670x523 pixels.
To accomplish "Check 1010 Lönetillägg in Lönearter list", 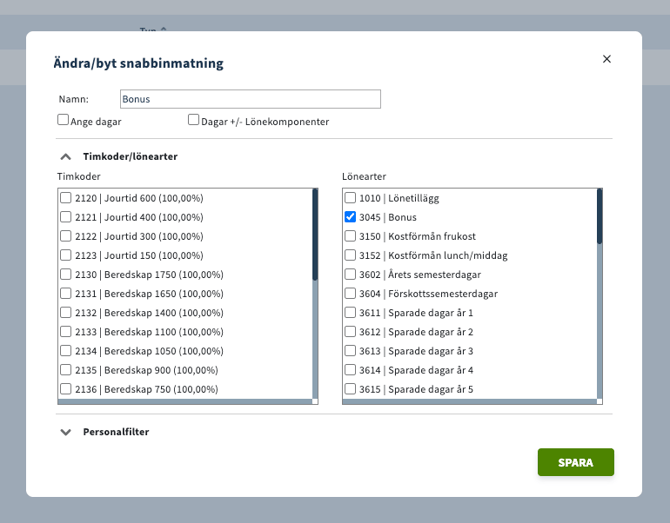I will (x=350, y=198).
